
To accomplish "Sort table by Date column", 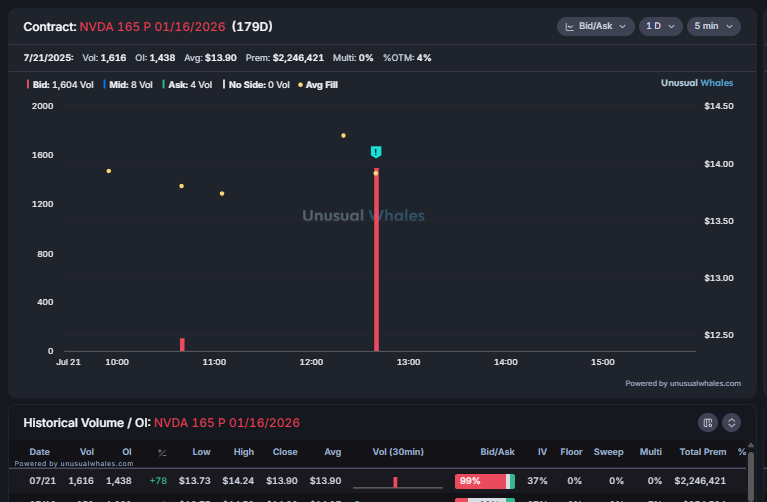I will click(x=40, y=452).
